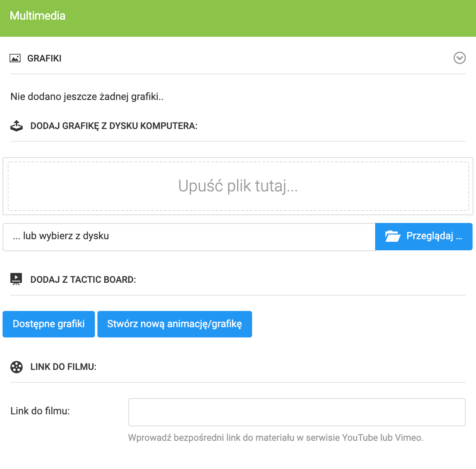Click the picture icon beside GRAFIKI
Viewport: 476px width, 469px height.
pos(15,59)
